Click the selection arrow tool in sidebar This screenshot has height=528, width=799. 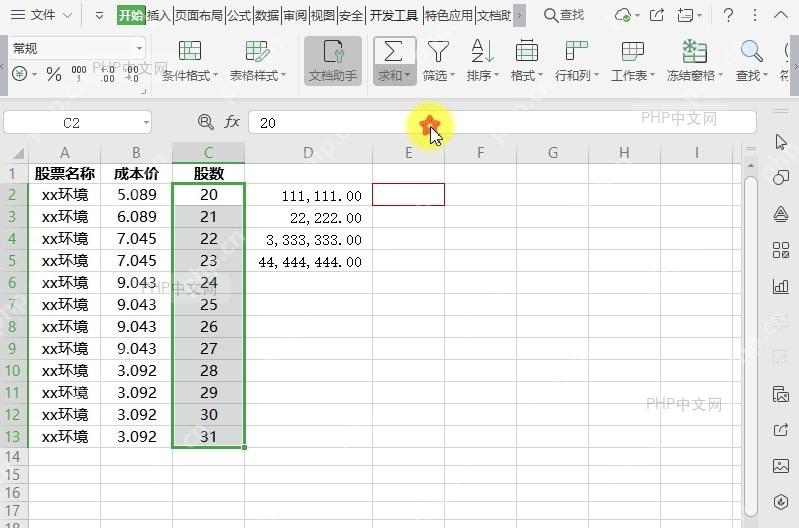[x=781, y=142]
